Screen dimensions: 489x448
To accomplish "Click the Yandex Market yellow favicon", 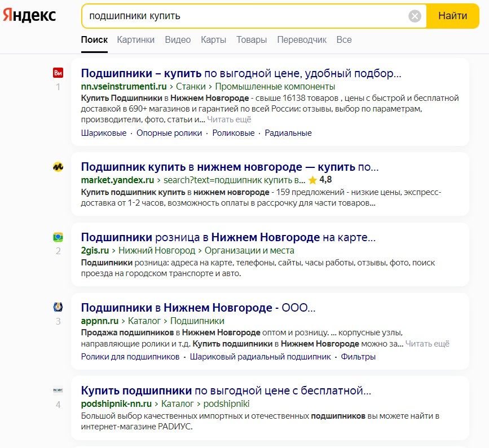I will (58, 167).
